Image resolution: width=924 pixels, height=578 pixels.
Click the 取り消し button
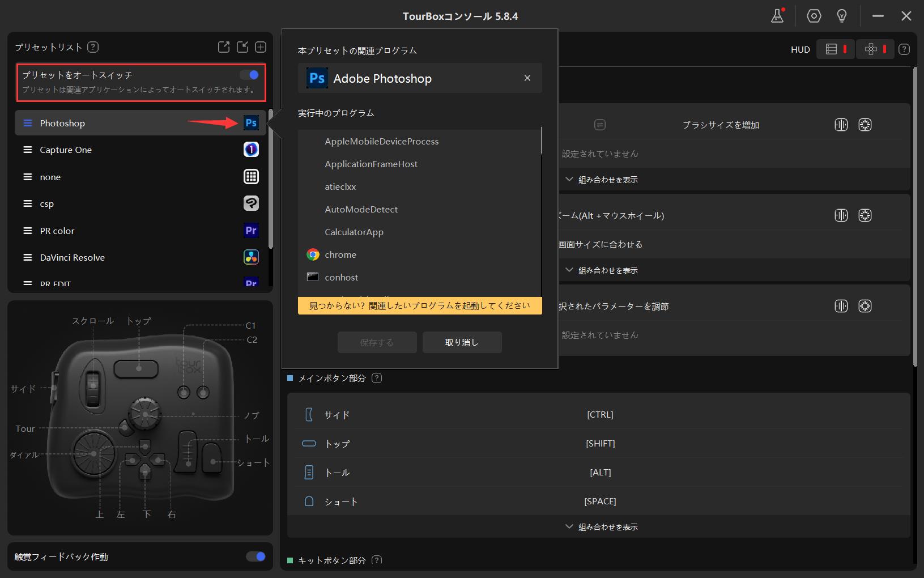(462, 342)
